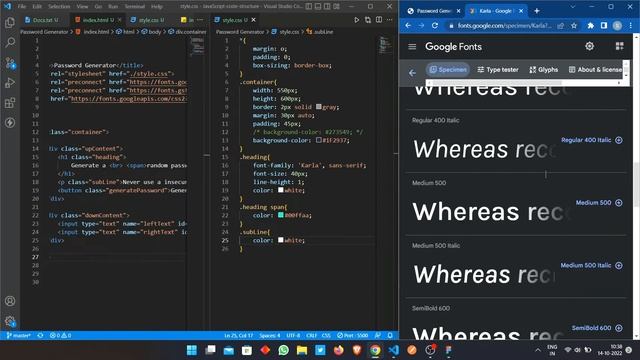The image size is (640, 360).
Task: Click UTF-8 encoding selector
Action: 293,335
